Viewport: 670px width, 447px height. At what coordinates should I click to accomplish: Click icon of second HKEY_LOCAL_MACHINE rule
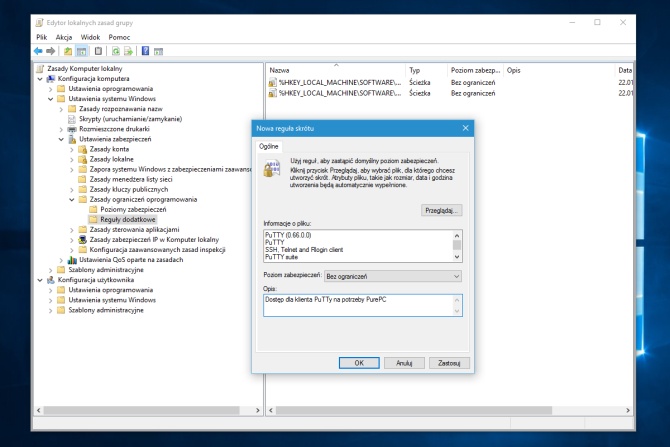point(272,93)
